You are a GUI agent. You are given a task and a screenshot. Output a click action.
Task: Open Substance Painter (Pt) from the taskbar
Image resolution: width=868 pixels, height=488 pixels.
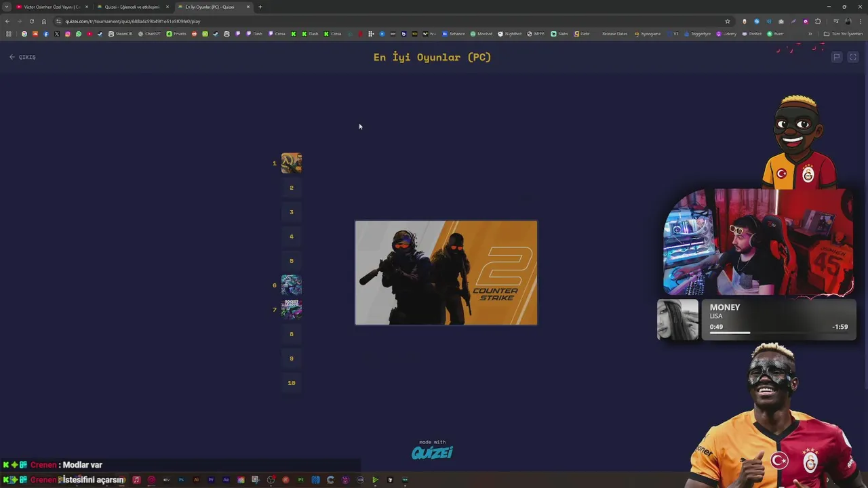(300, 480)
